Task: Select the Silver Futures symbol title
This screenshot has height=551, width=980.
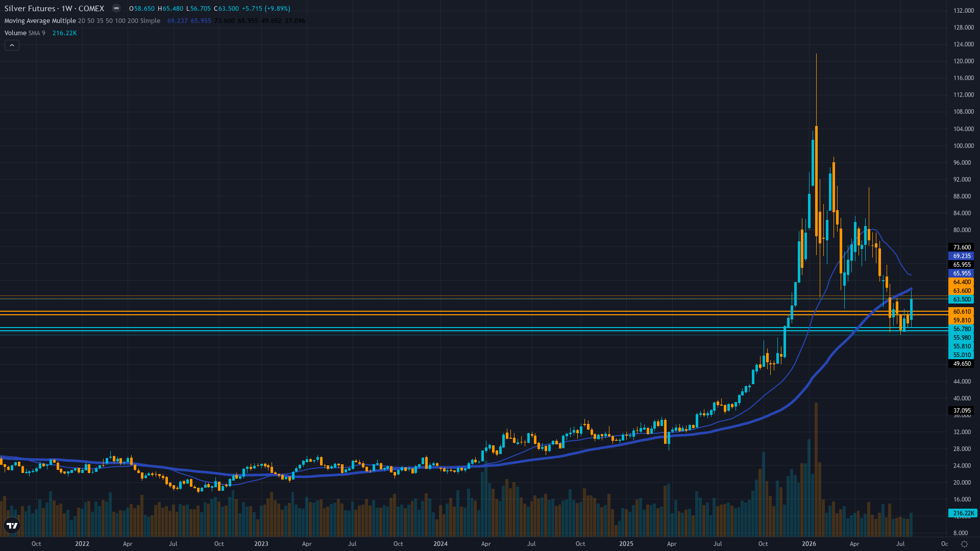Action: (54, 9)
